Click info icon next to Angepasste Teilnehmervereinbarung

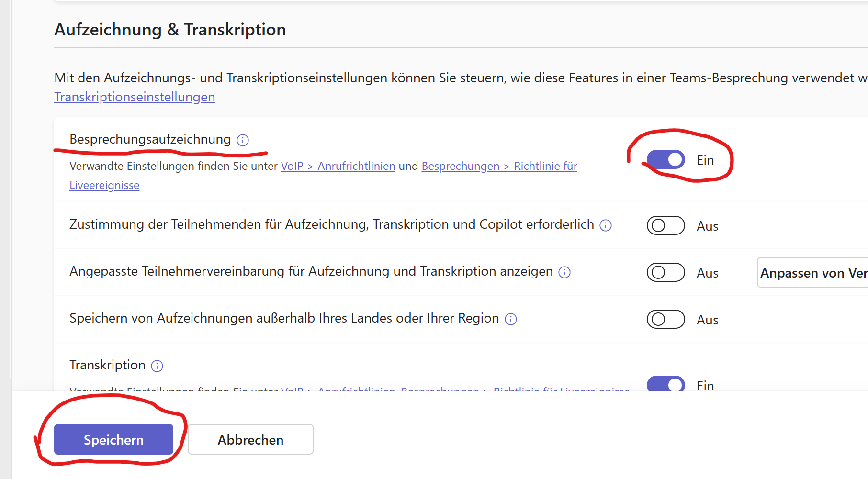[x=564, y=272]
